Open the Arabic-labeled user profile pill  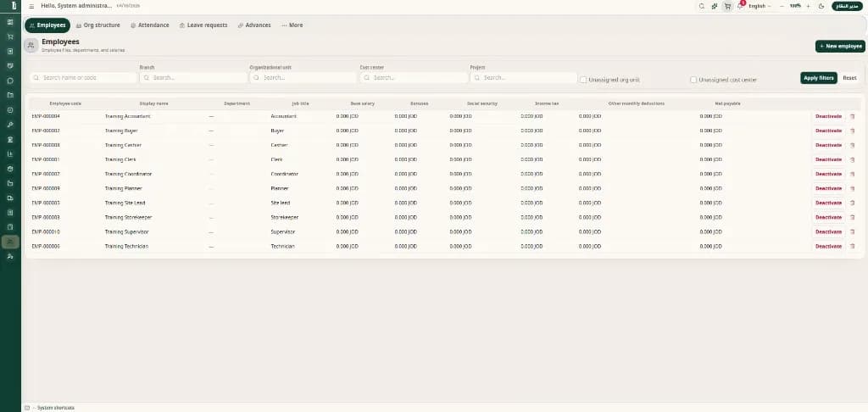click(848, 6)
